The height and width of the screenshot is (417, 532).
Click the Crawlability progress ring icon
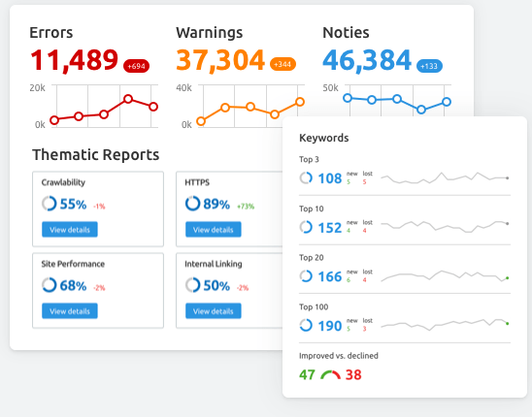pyautogui.click(x=50, y=204)
